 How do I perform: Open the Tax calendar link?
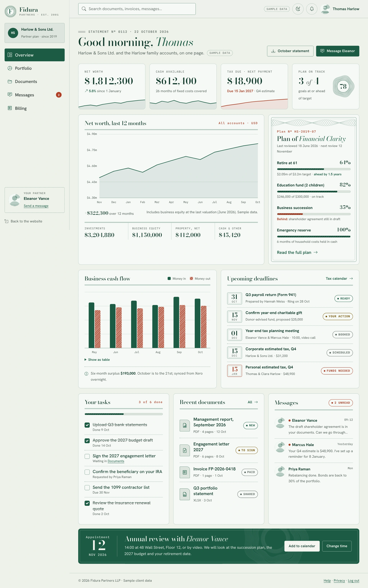pyautogui.click(x=339, y=279)
